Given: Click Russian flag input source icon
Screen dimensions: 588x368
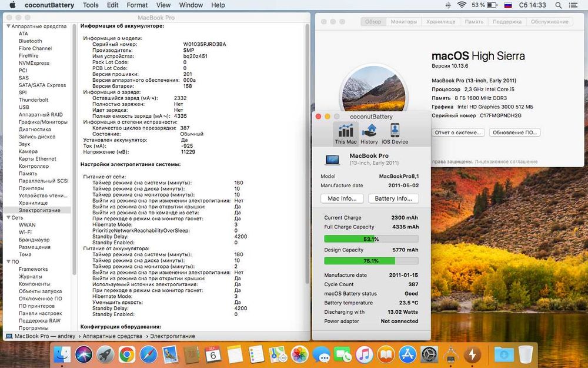Looking at the screenshot, I should click(x=508, y=5).
